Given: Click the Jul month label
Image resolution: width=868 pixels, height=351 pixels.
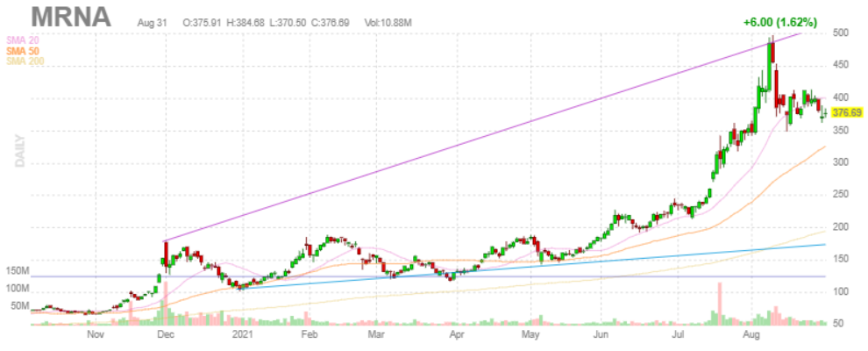Looking at the screenshot, I should click(678, 335).
